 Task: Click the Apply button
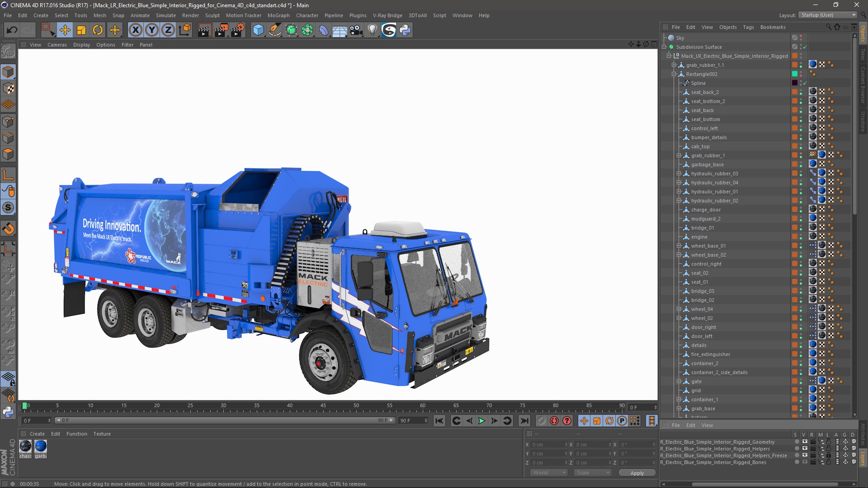click(637, 473)
